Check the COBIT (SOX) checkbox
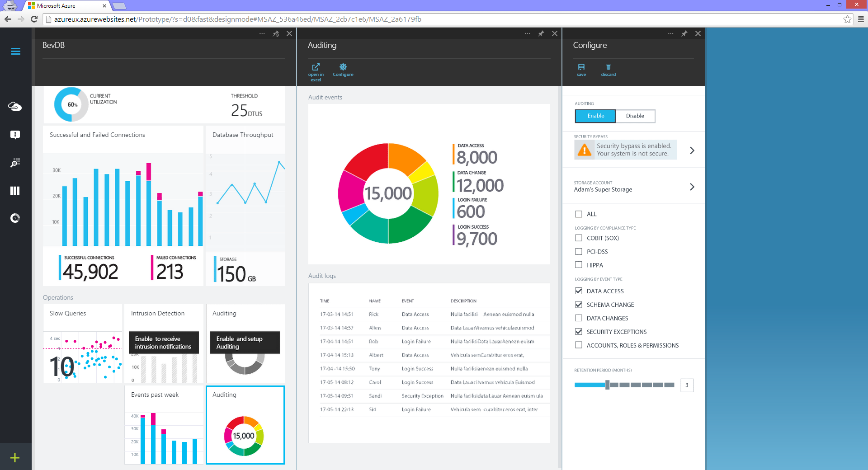 click(x=579, y=238)
